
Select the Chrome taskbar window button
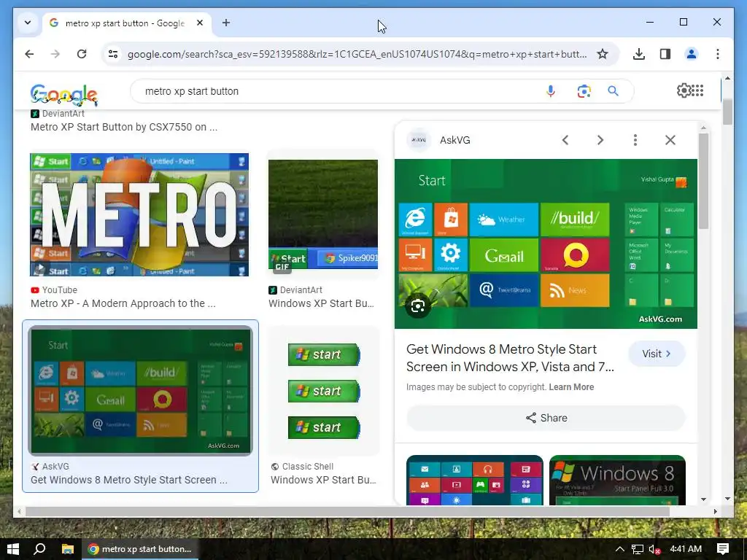point(140,549)
